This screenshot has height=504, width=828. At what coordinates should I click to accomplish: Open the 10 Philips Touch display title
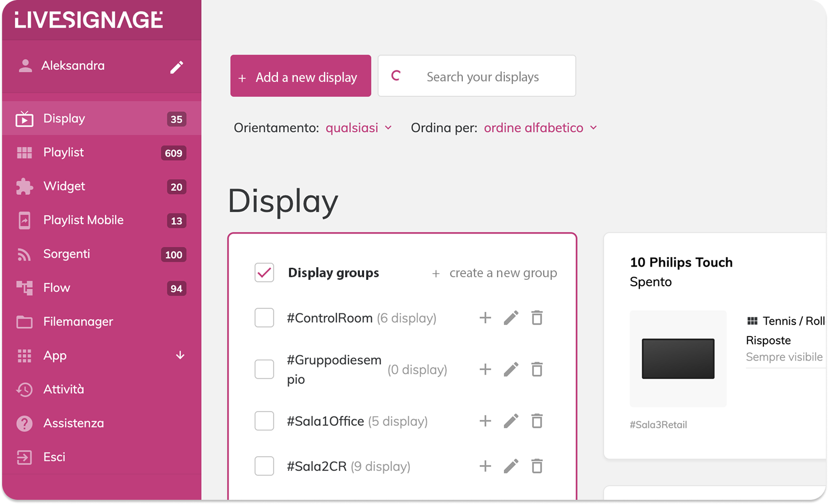pos(681,262)
